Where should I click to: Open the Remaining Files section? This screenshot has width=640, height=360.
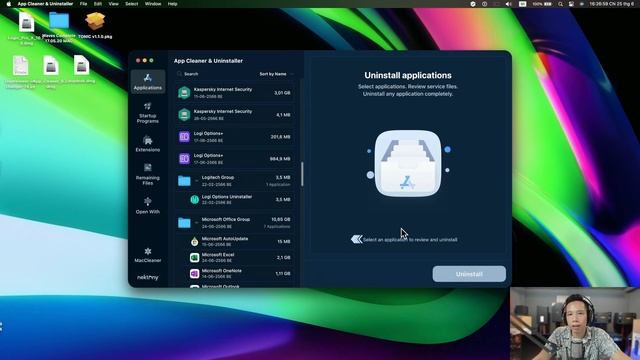(148, 174)
